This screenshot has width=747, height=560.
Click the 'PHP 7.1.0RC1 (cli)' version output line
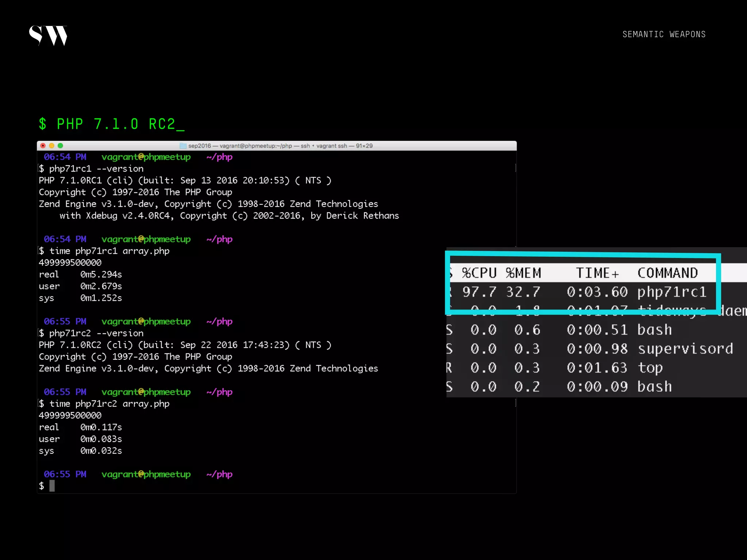click(x=185, y=180)
